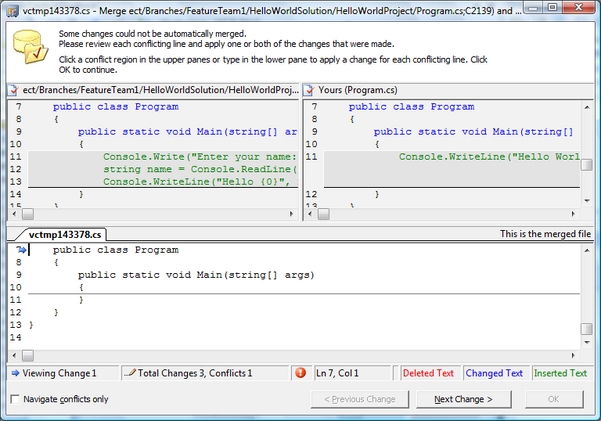601x421 pixels.
Task: Click the application icon in the title bar
Action: point(11,10)
